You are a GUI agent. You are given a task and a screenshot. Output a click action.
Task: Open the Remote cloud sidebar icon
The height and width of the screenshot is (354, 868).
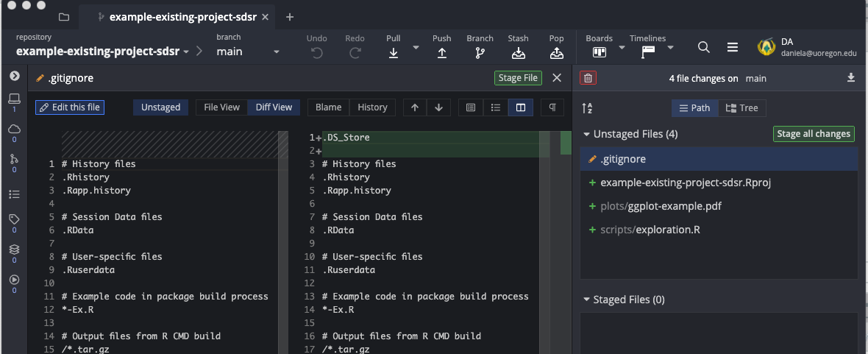pyautogui.click(x=15, y=129)
